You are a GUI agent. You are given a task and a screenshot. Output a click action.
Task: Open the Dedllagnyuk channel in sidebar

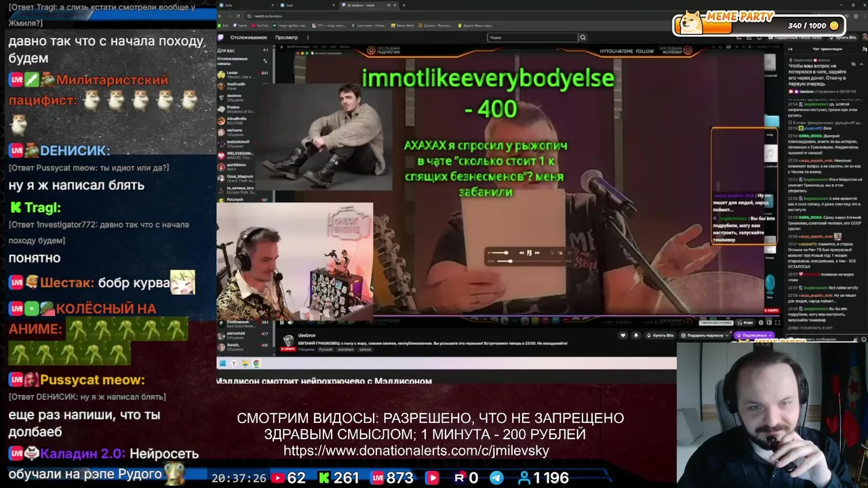tap(244, 323)
